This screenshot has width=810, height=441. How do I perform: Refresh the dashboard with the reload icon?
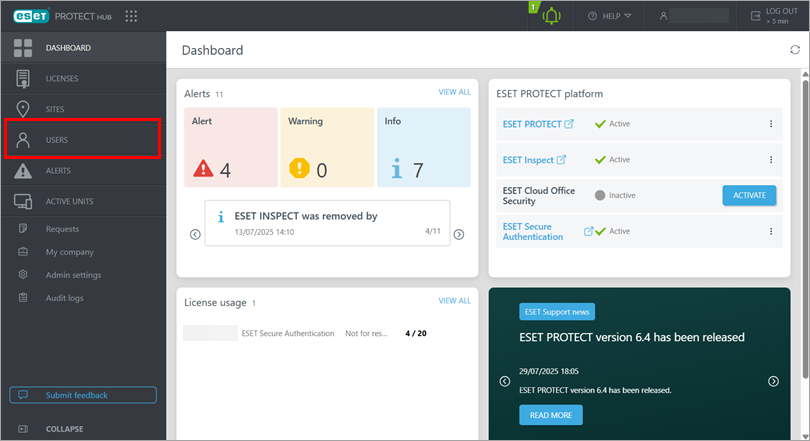tap(795, 50)
